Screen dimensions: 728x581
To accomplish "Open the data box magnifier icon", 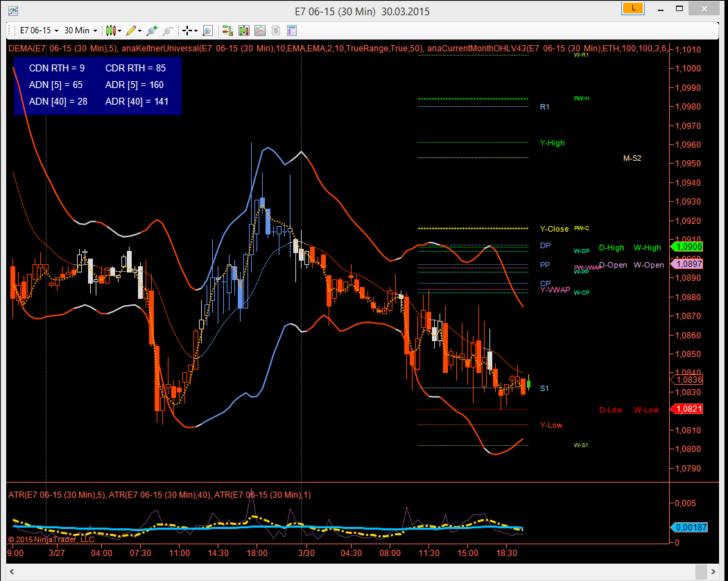I will click(x=207, y=31).
